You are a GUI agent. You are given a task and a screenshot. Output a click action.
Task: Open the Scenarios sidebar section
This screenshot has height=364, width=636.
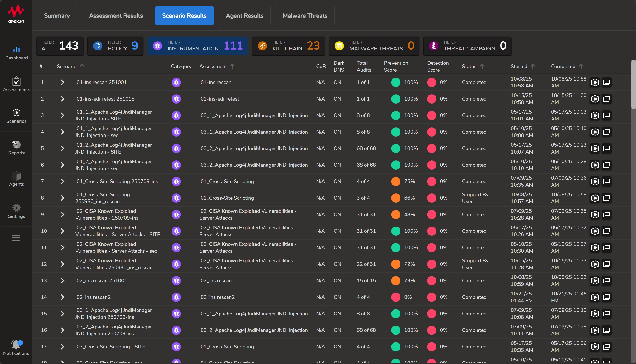point(16,116)
